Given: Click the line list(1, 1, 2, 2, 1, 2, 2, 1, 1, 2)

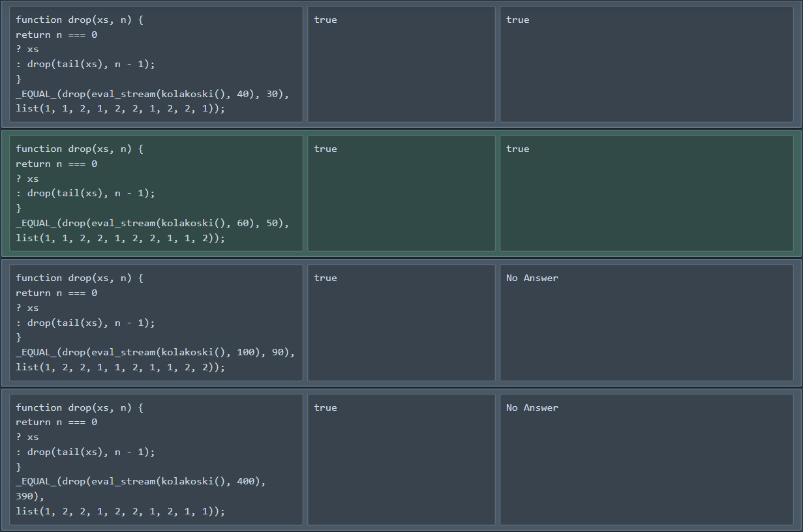Looking at the screenshot, I should [120, 238].
